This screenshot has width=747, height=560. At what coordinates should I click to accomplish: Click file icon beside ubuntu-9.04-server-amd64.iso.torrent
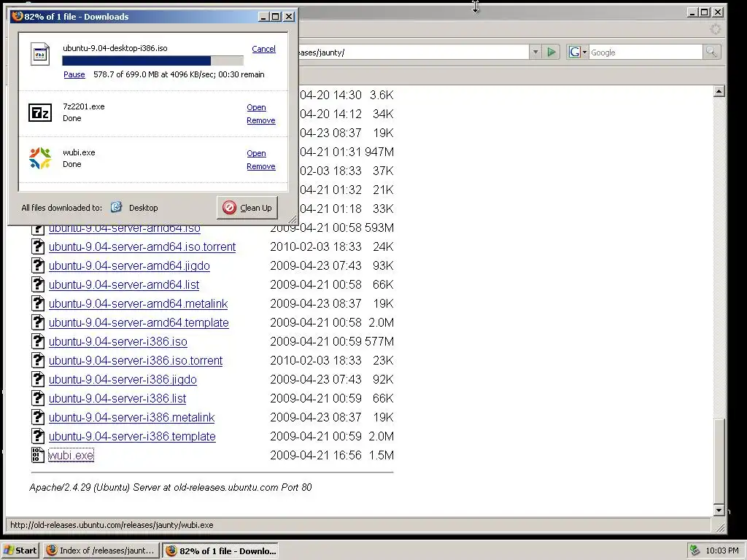38,246
